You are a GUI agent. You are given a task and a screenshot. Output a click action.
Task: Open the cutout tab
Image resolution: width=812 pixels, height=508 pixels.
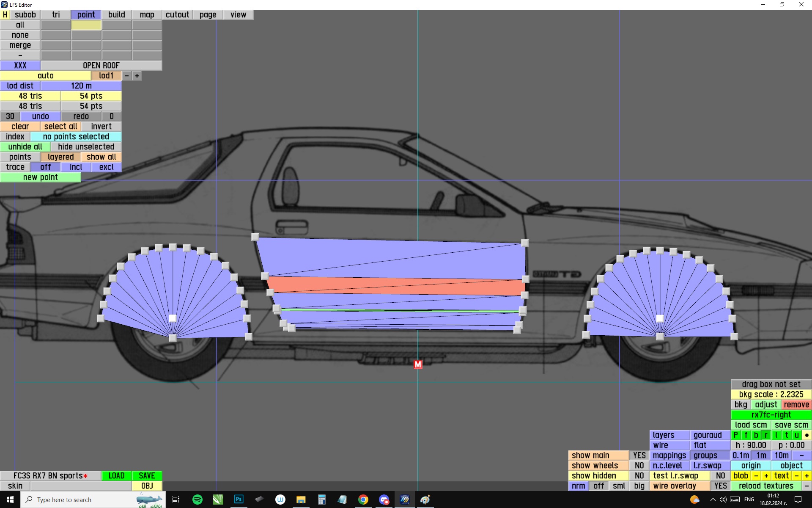click(177, 15)
